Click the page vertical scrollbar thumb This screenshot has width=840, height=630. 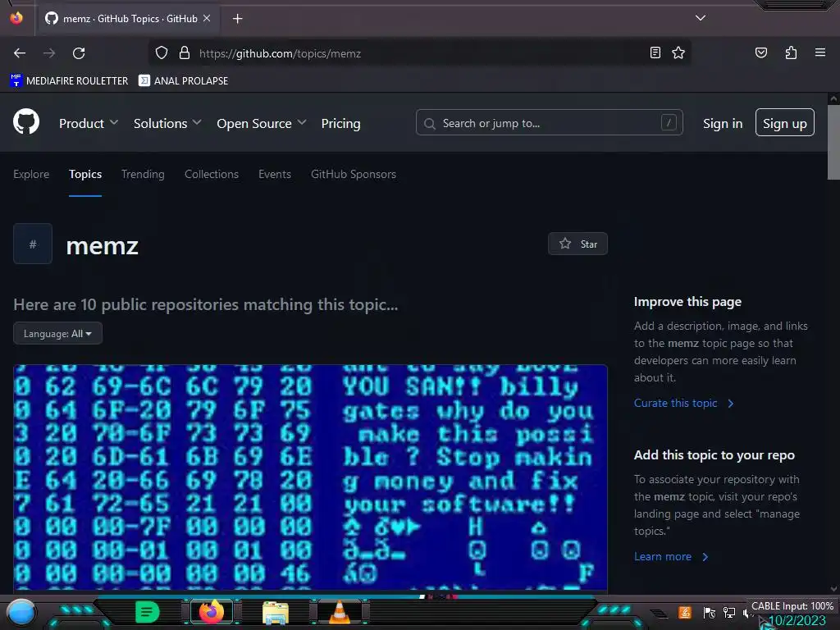[x=833, y=142]
